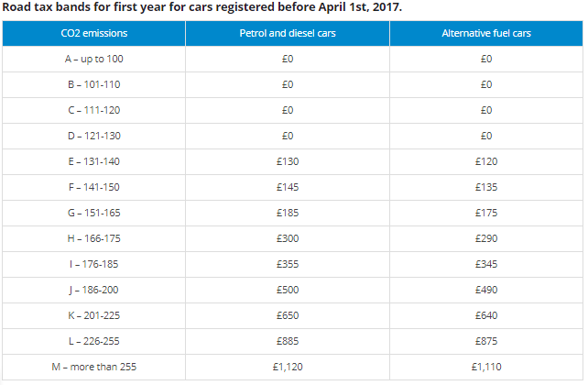Select the K – 201-225 band cell
The image size is (588, 385).
pos(93,315)
